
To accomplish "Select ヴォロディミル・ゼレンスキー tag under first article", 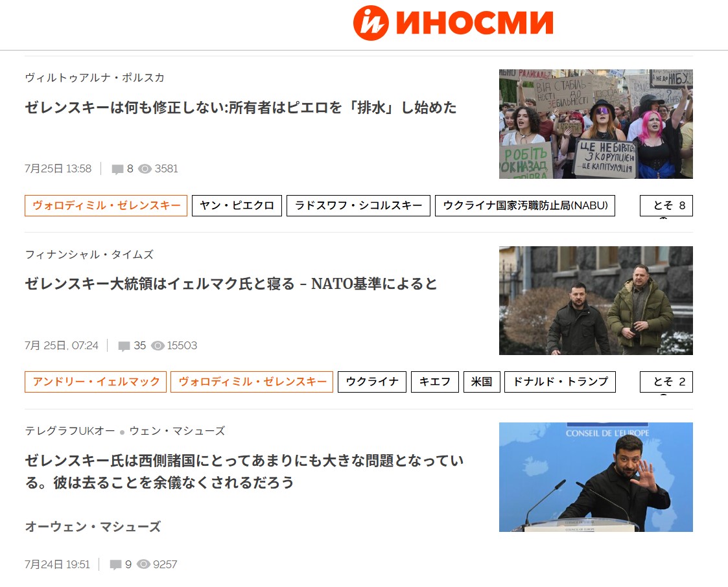I will (x=106, y=205).
